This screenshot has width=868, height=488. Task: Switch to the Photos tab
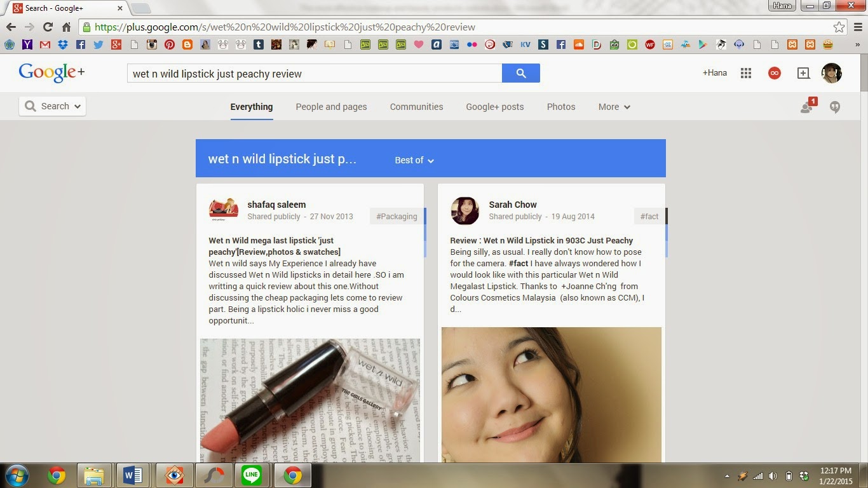[561, 107]
